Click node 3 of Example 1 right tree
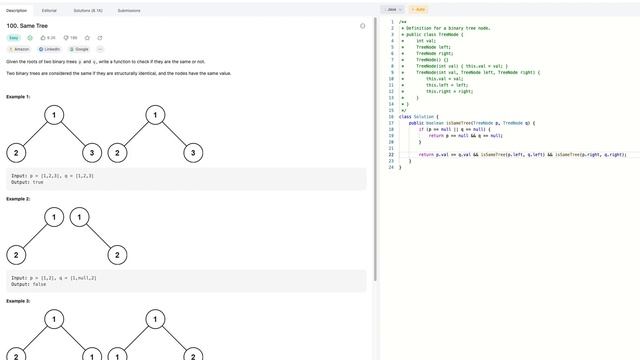Screen dimensions: 640x360 [193, 153]
